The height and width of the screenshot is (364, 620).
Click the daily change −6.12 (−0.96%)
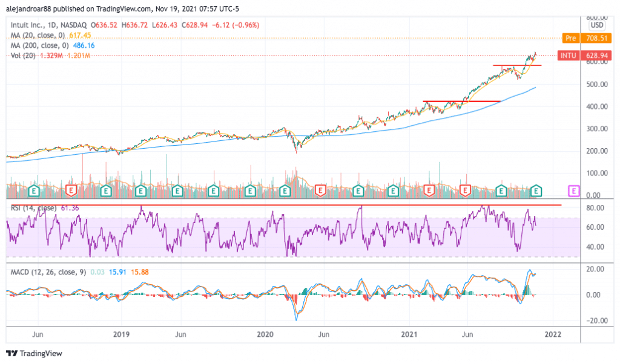tap(236, 25)
